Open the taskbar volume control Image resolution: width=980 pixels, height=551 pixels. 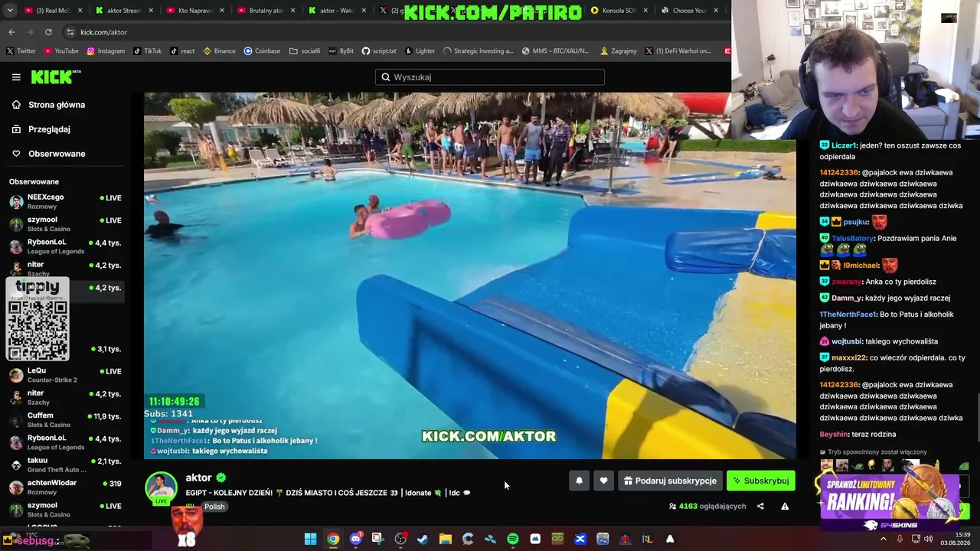point(928,539)
